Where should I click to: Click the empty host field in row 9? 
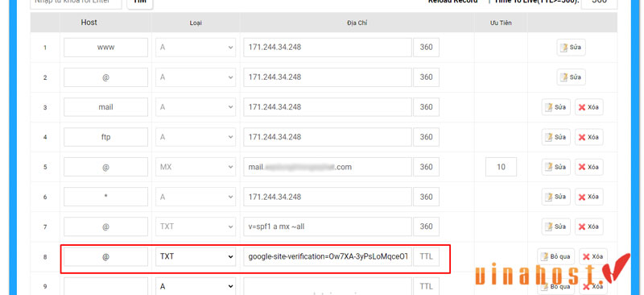(x=105, y=286)
